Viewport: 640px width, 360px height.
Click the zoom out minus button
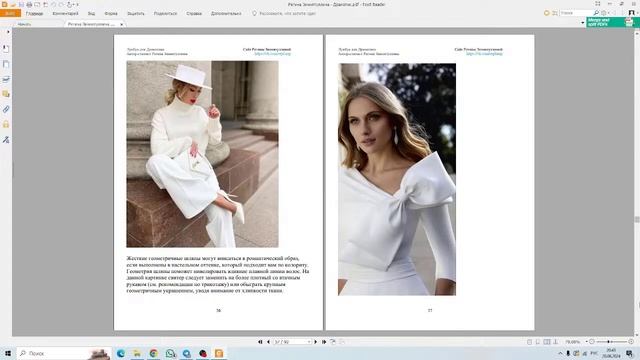tap(592, 342)
